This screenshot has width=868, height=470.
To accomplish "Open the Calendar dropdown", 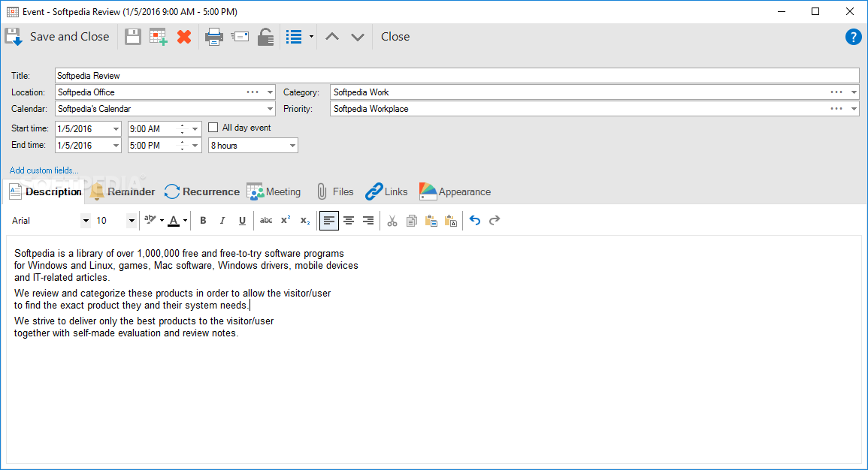I will click(x=270, y=109).
